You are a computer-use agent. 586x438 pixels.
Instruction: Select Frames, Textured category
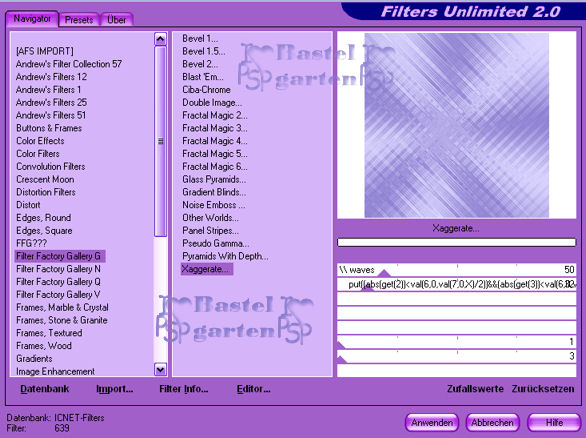click(x=49, y=333)
